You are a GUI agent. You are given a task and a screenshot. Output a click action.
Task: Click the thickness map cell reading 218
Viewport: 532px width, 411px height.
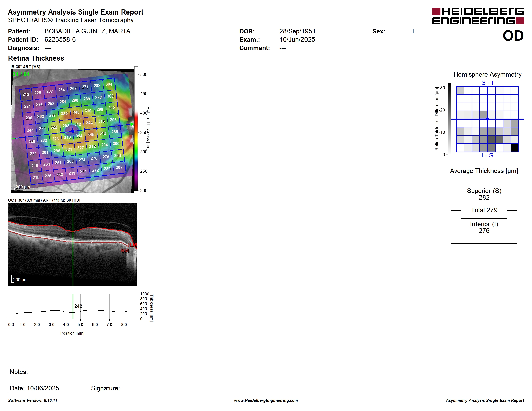tap(36, 177)
